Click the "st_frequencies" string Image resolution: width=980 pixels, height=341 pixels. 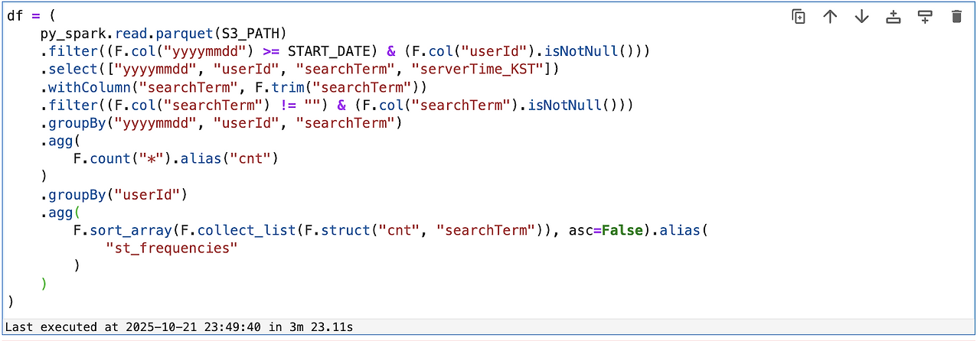coord(172,248)
